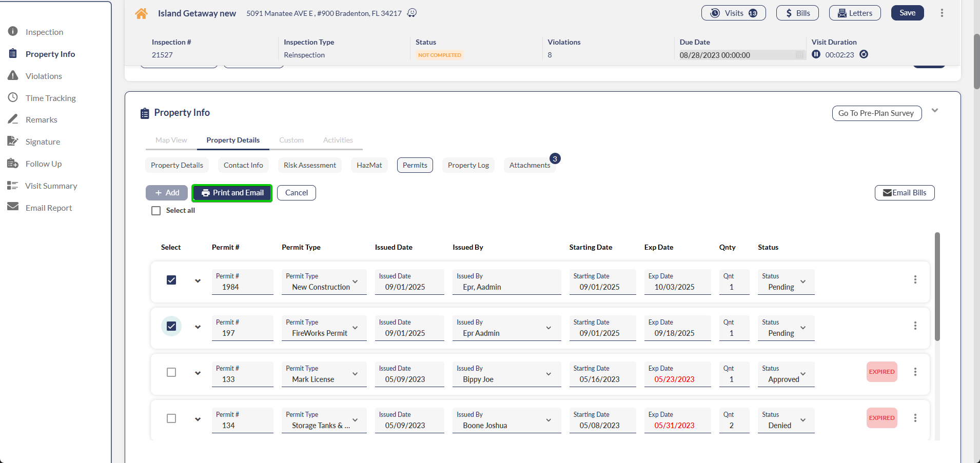980x463 pixels.
Task: Click the calendar icon in Due Date field
Action: pos(799,55)
